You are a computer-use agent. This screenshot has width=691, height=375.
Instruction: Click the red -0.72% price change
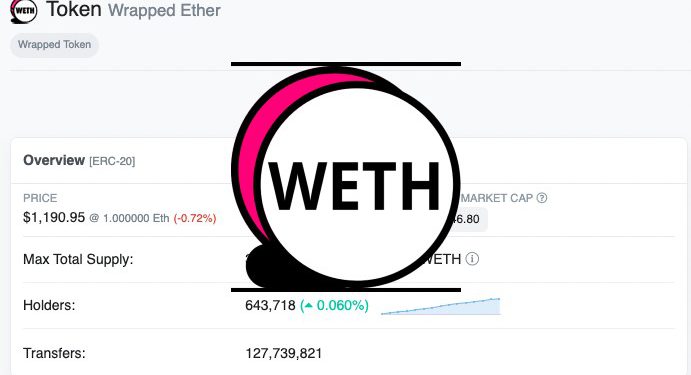tap(195, 218)
